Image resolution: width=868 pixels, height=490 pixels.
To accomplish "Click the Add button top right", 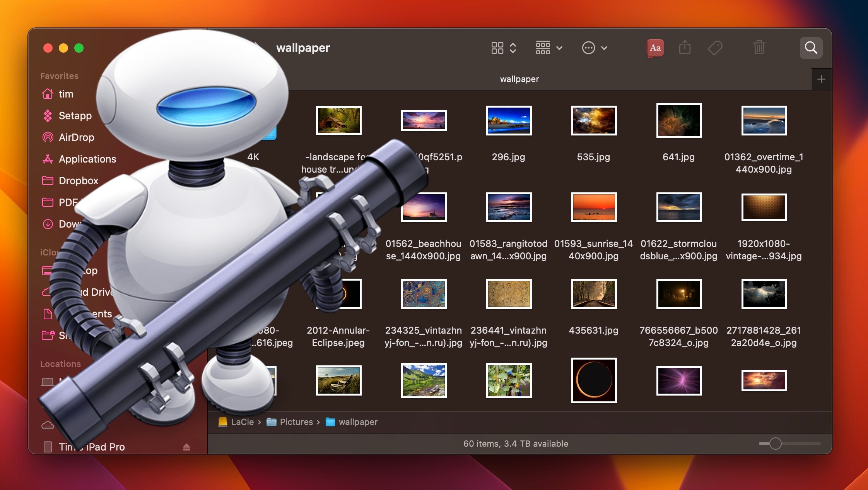I will (x=822, y=79).
